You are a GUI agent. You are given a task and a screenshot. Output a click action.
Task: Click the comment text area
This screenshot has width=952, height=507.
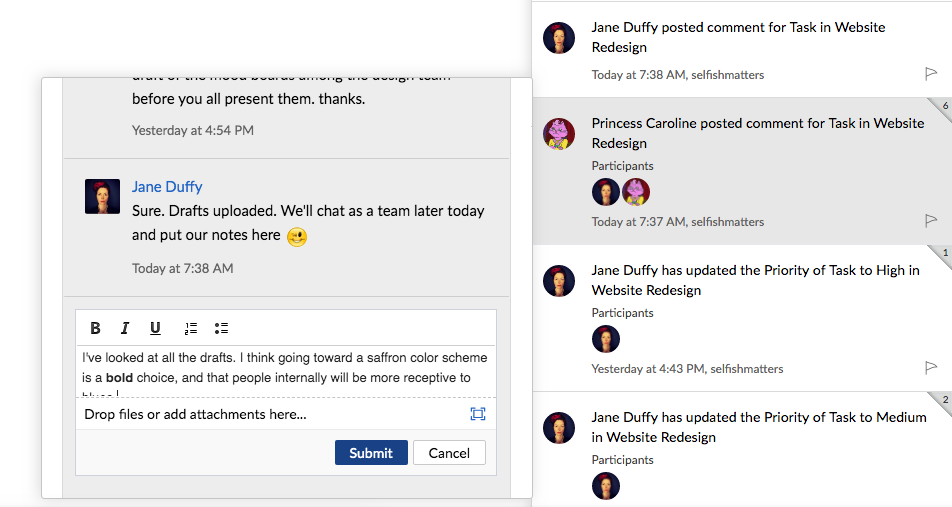[285, 372]
